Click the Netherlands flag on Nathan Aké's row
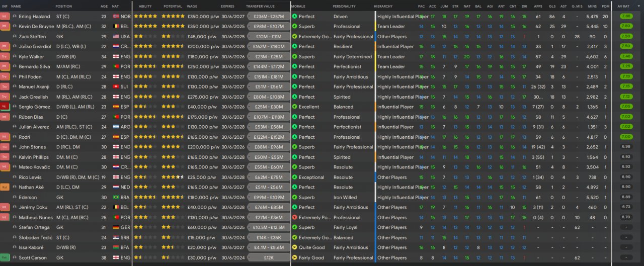The width and height of the screenshot is (644, 266). [x=115, y=188]
